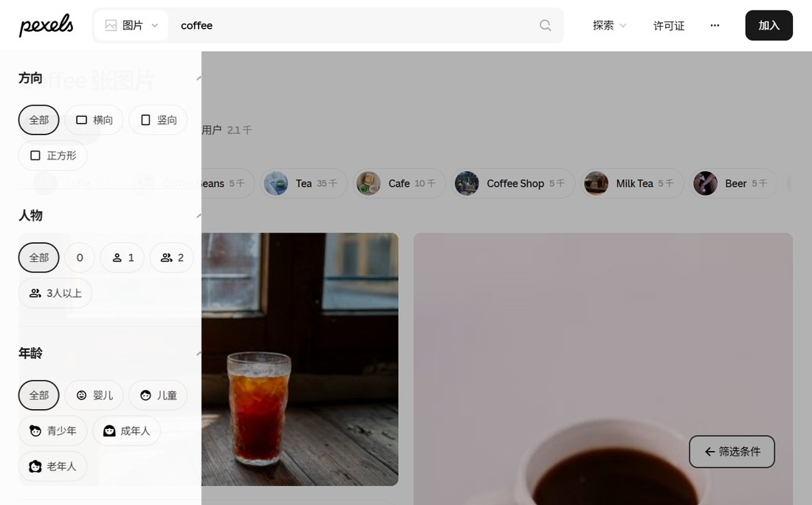Filter age by 青少年
Viewport: 812px width, 505px height.
coord(53,430)
